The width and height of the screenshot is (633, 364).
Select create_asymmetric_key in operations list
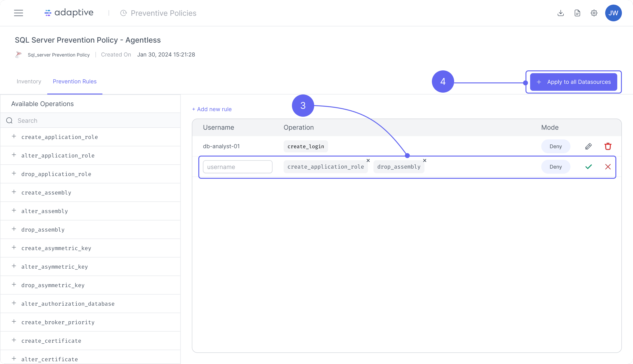pos(56,248)
